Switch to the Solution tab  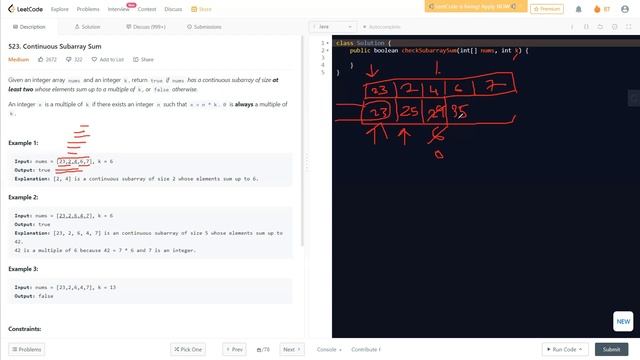click(87, 27)
